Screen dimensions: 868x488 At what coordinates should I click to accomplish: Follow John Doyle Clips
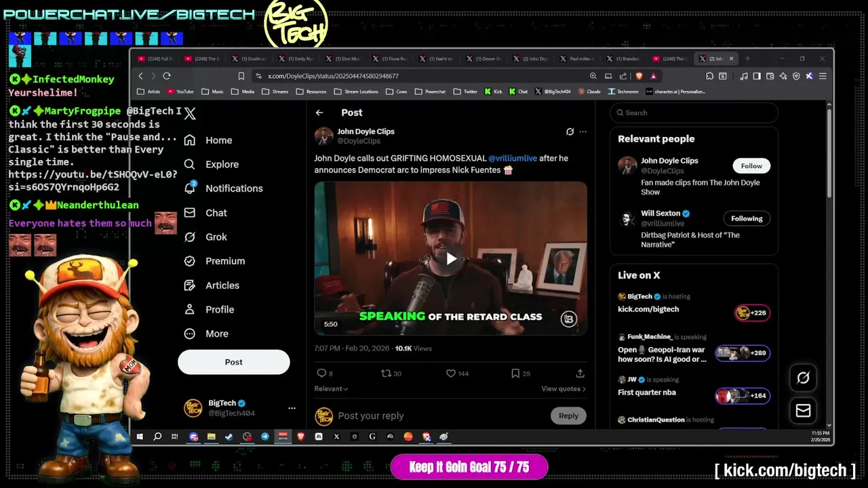(x=751, y=166)
